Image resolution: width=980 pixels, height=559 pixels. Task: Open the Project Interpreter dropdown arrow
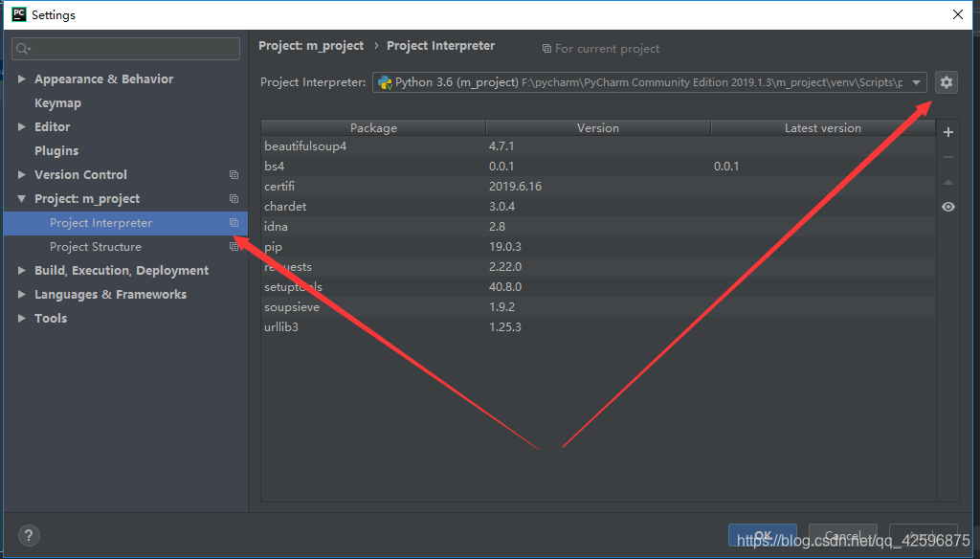pyautogui.click(x=916, y=82)
